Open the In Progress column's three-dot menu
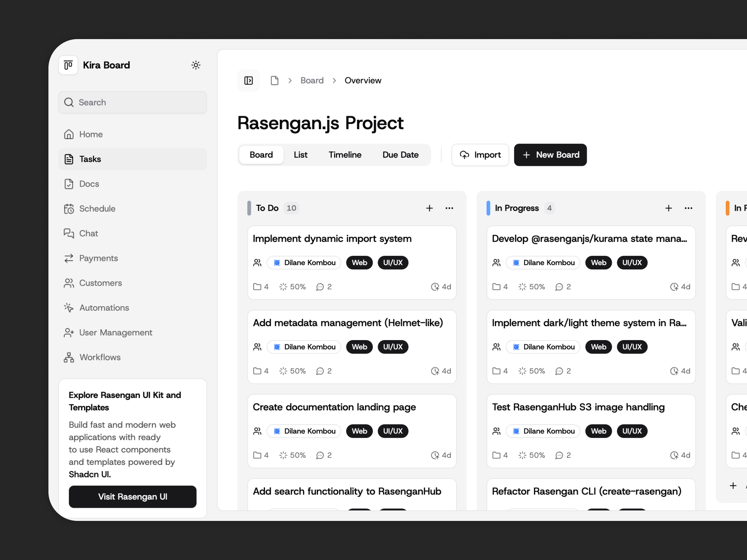The height and width of the screenshot is (560, 747). point(688,208)
